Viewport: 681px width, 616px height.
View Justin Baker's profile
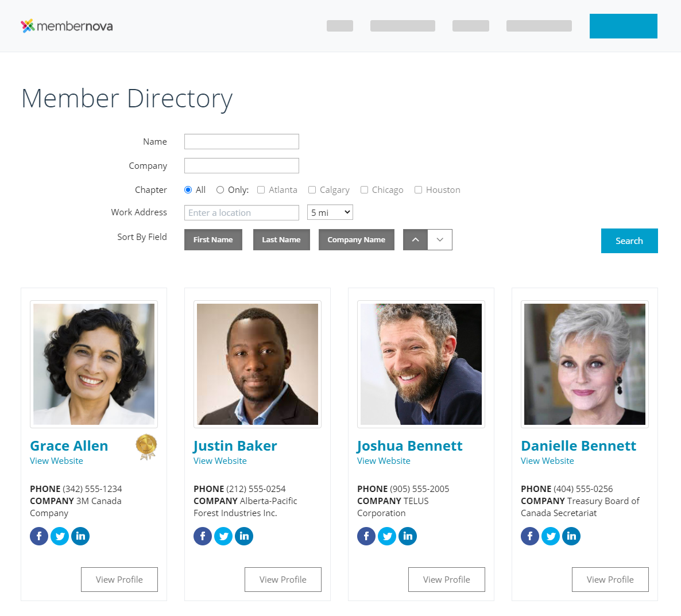[x=283, y=579]
